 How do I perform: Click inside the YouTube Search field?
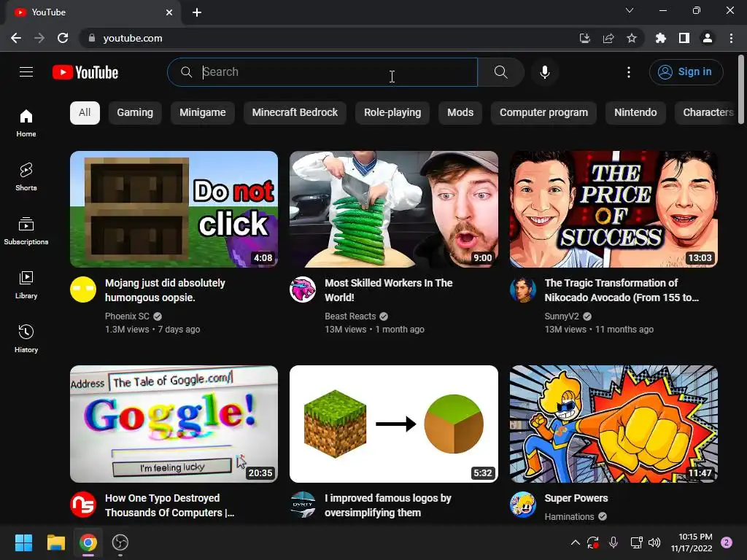[322, 72]
